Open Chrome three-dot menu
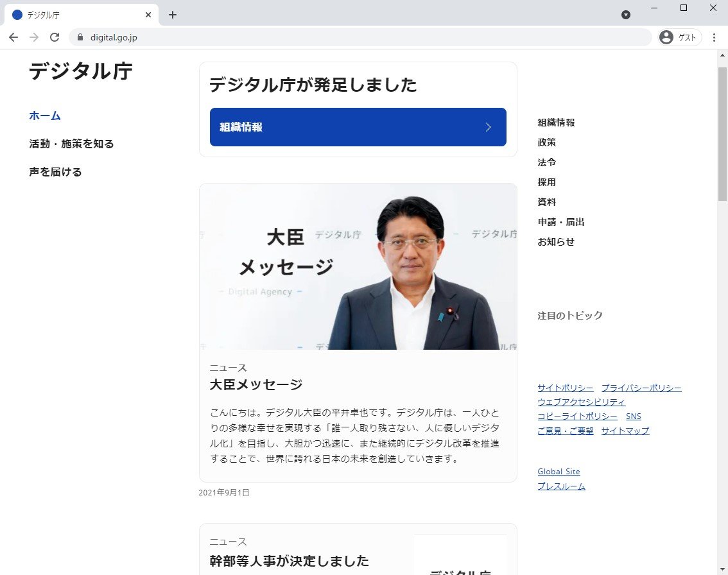 714,37
